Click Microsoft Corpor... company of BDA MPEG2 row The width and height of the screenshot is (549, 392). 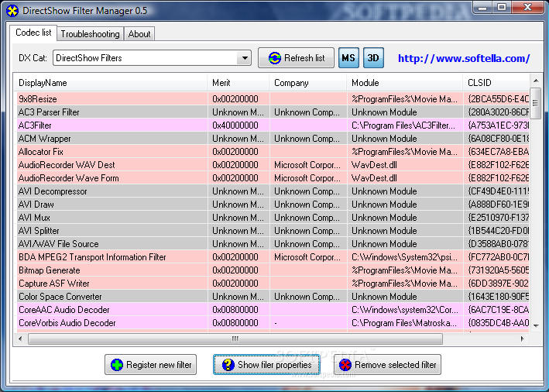coord(307,257)
